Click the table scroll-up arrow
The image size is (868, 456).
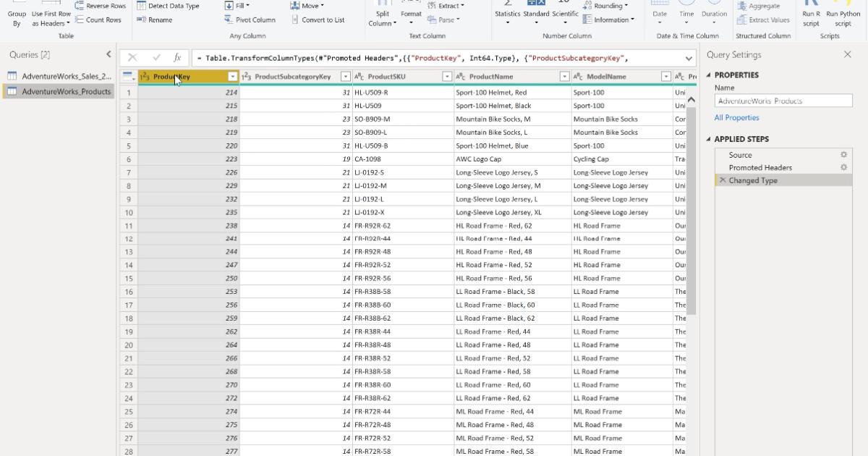coord(692,98)
